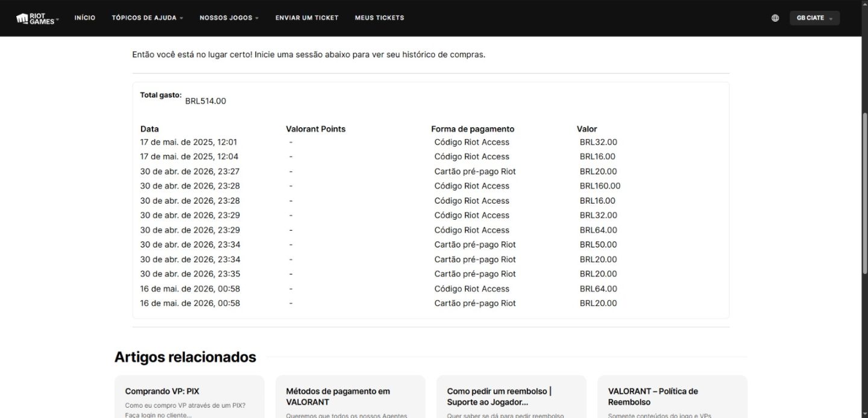Open Meus Tickets page

[379, 18]
